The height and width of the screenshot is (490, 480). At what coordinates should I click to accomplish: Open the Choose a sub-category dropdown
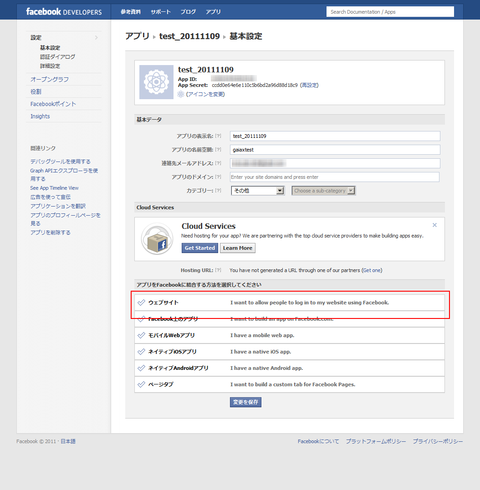click(x=323, y=191)
